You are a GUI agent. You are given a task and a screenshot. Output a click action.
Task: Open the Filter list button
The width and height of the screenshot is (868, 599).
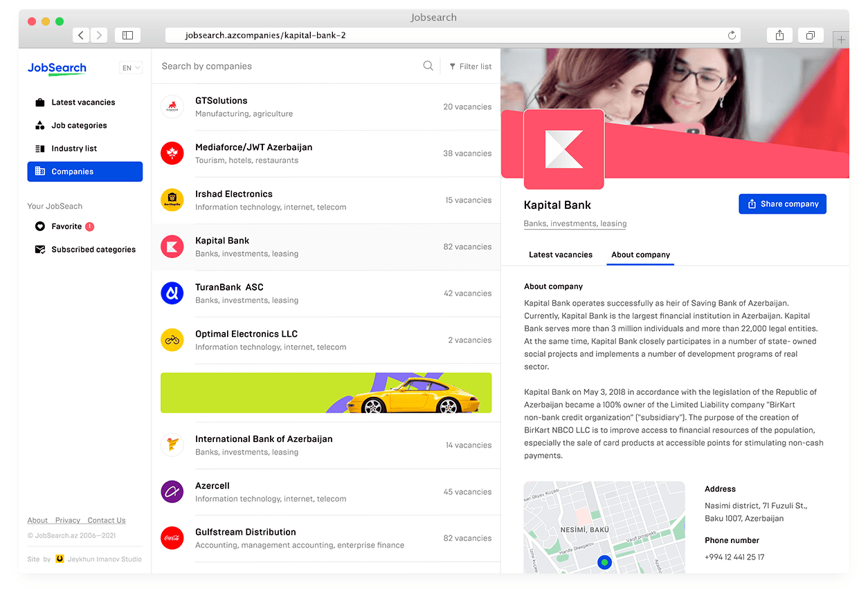[x=471, y=66]
